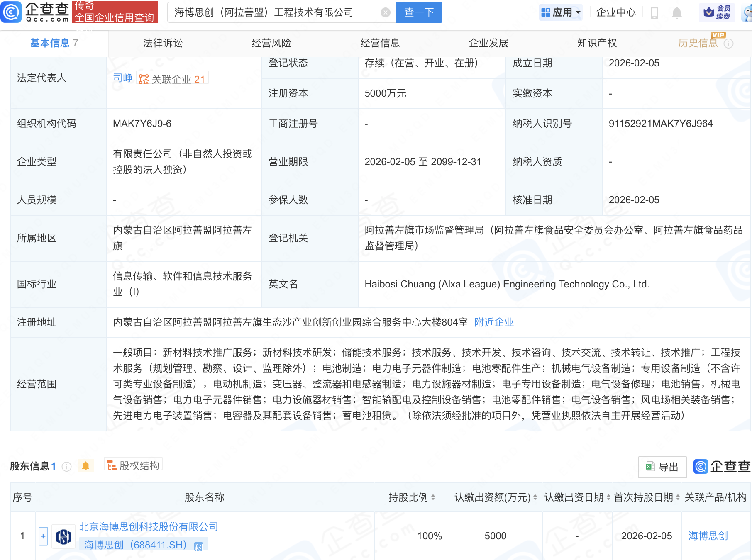Open the 附近企业 nearby companies link
This screenshot has height=560, width=752.
pos(494,322)
